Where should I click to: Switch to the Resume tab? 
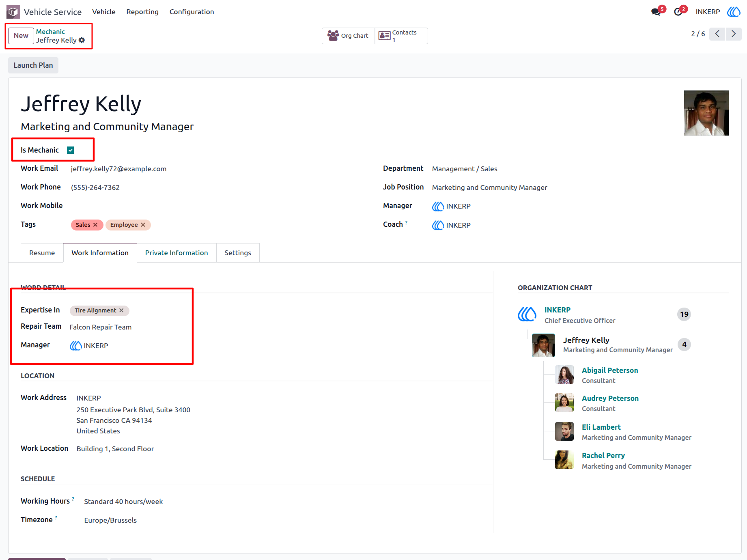click(42, 253)
